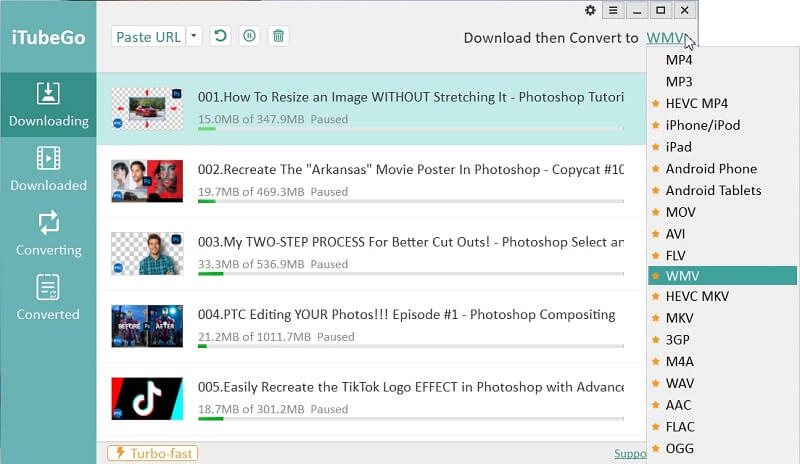This screenshot has width=800, height=464.
Task: Select title '005.Easily Recreate the TikTok Logo'
Action: (x=411, y=387)
